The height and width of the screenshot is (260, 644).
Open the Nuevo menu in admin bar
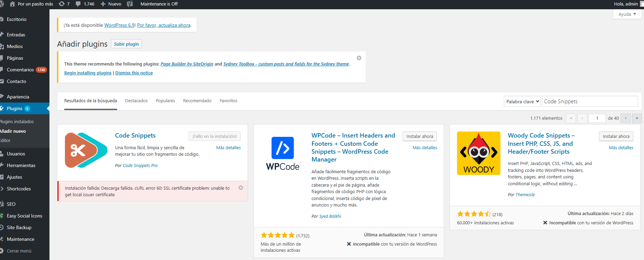tap(111, 4)
